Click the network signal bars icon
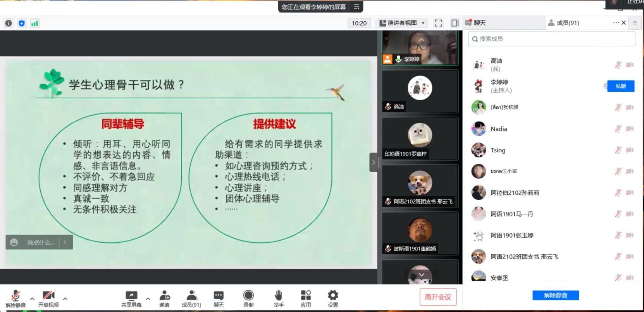This screenshot has height=312, width=644. click(34, 23)
